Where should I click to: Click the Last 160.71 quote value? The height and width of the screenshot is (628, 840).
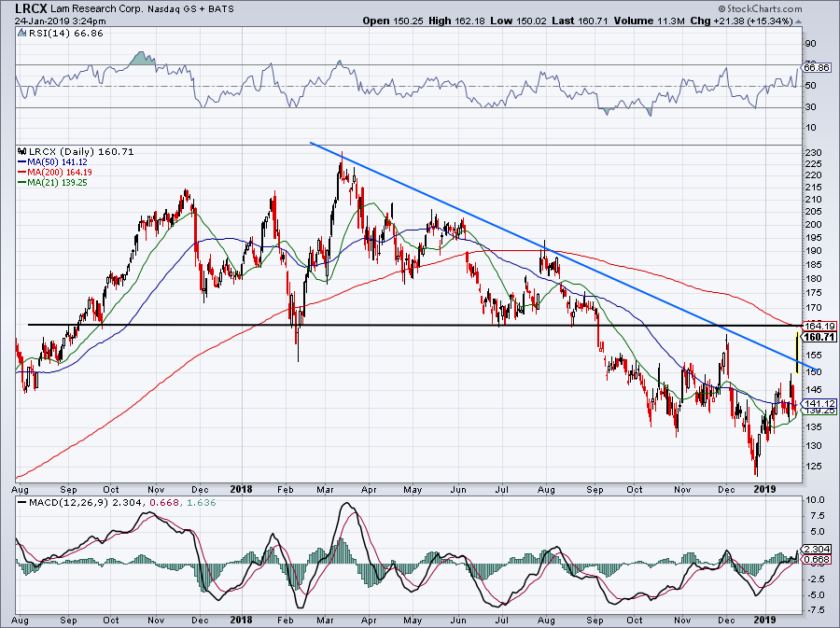coord(580,21)
